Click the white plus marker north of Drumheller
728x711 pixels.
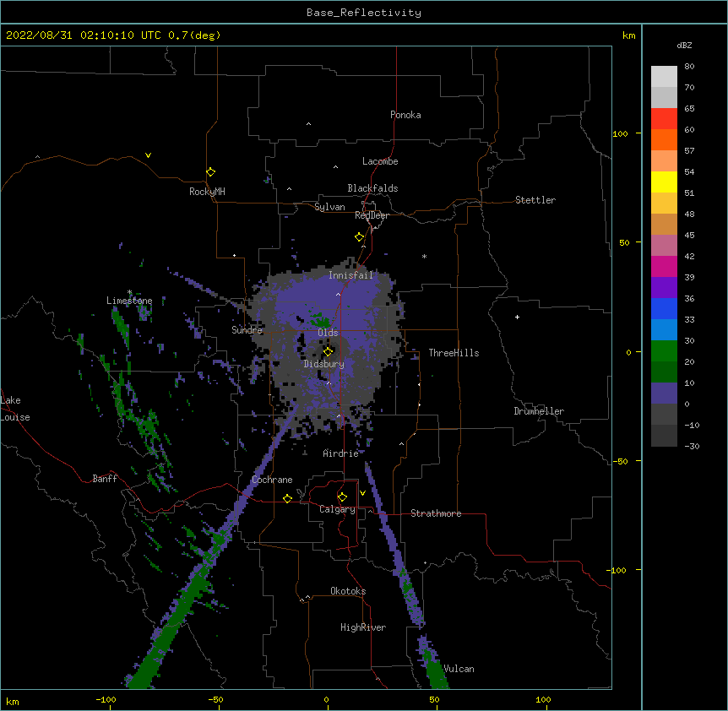click(517, 317)
